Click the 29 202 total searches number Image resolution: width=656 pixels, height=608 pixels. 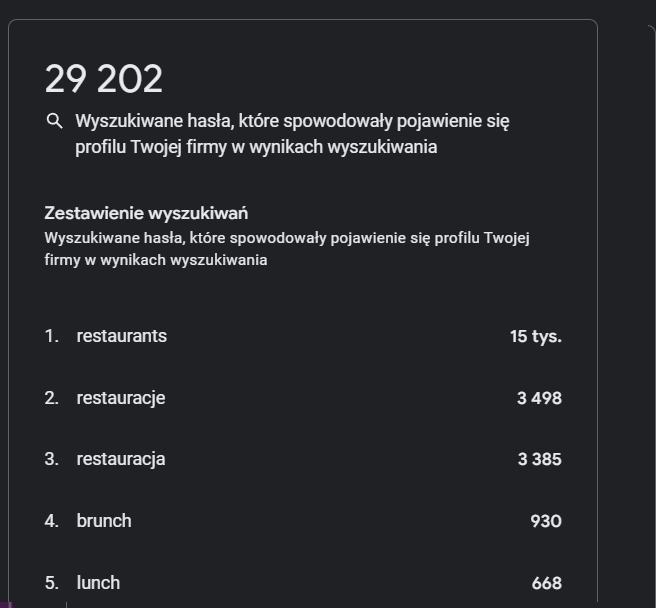coord(103,80)
